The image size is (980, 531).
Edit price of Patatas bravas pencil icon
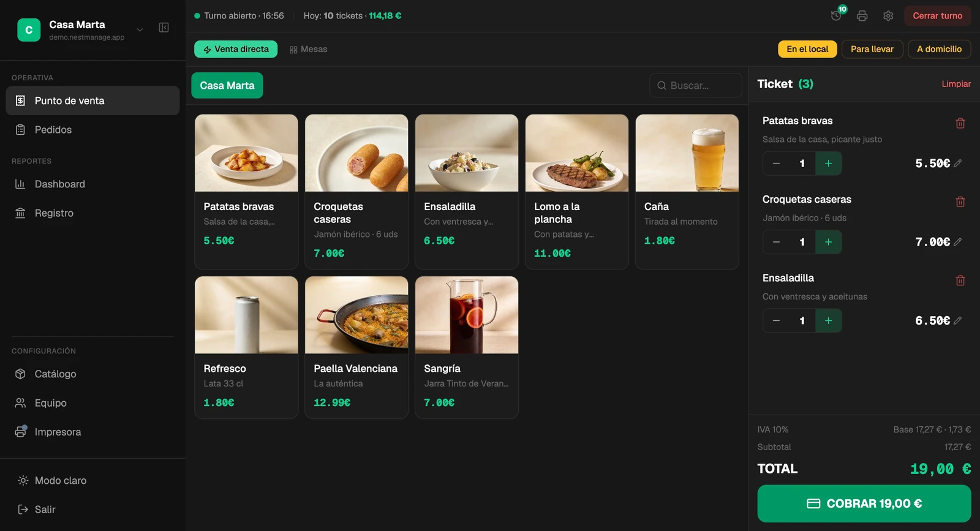pos(958,164)
